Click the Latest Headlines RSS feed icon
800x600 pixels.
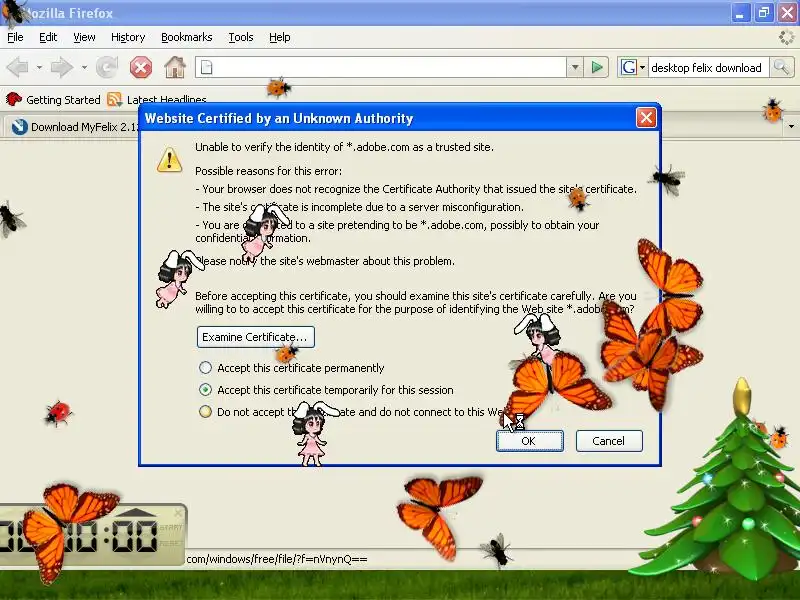click(x=114, y=99)
